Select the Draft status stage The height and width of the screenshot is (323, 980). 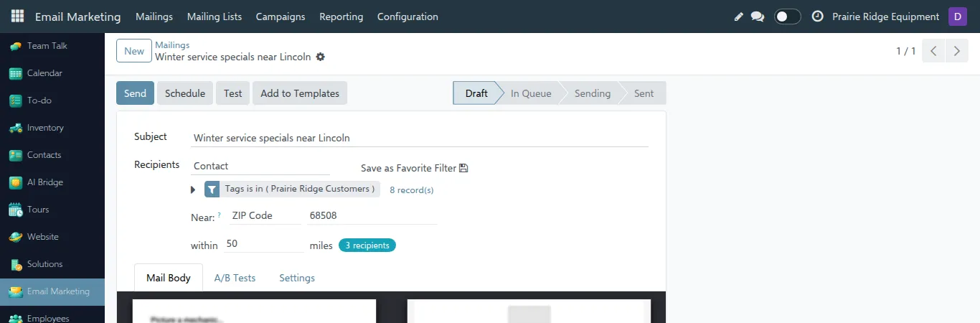(x=476, y=93)
